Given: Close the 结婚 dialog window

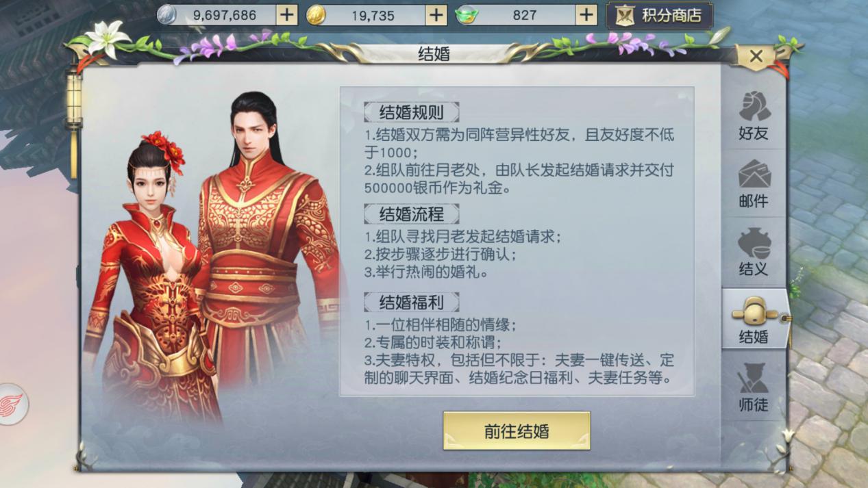Looking at the screenshot, I should pos(756,56).
